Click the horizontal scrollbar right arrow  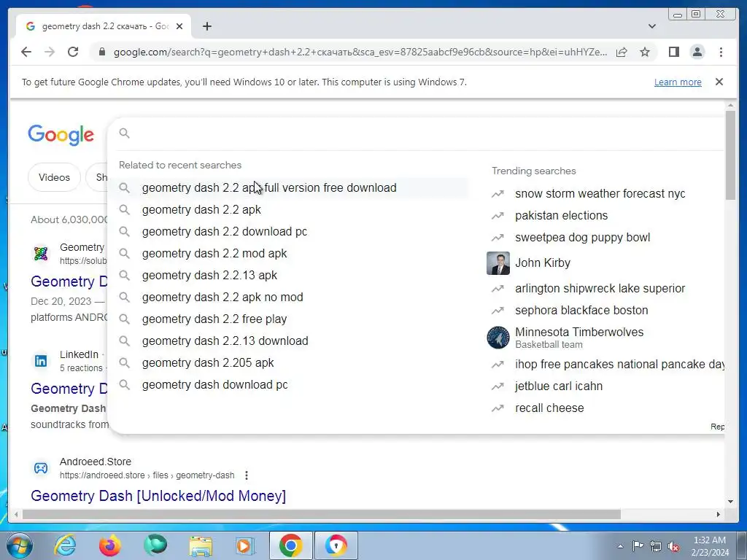pos(719,514)
